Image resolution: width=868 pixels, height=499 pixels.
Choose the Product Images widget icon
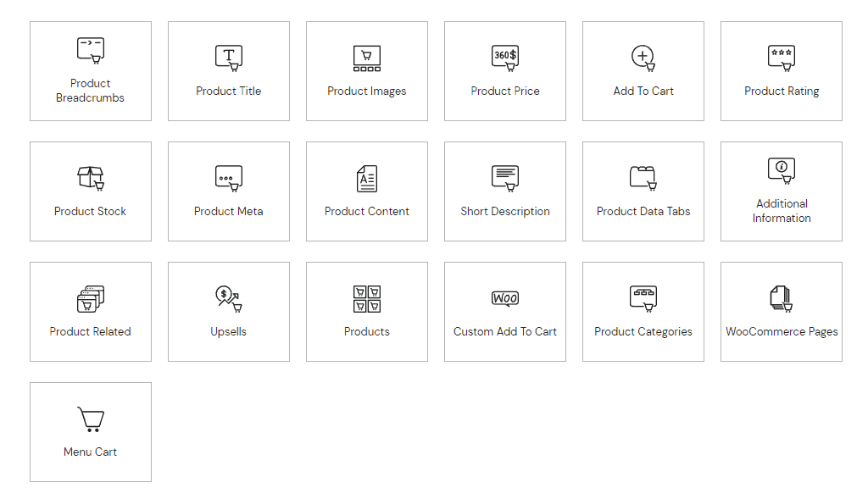pos(367,58)
